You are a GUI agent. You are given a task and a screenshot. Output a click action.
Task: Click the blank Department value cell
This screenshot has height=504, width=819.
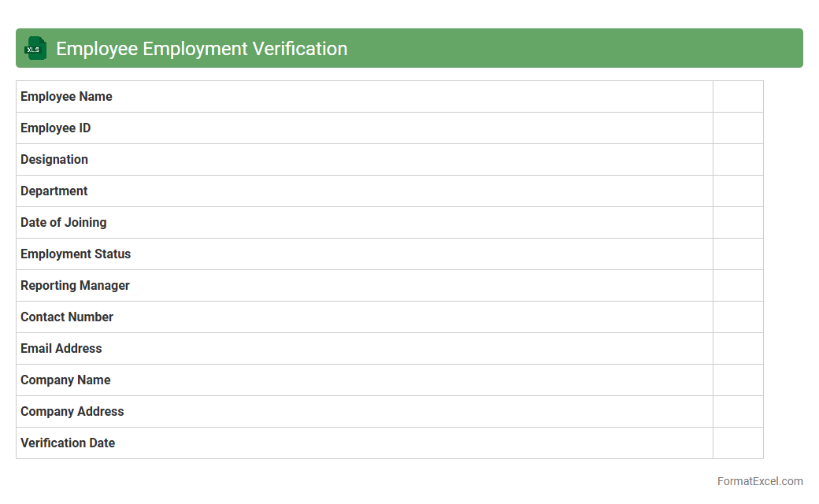coord(738,191)
